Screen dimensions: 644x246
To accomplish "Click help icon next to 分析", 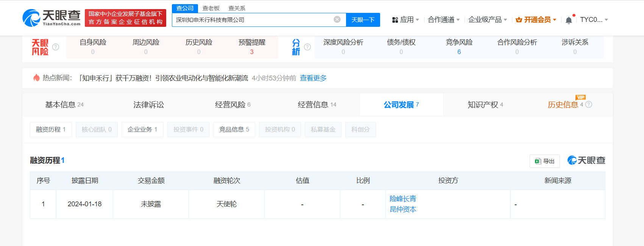I will point(307,47).
